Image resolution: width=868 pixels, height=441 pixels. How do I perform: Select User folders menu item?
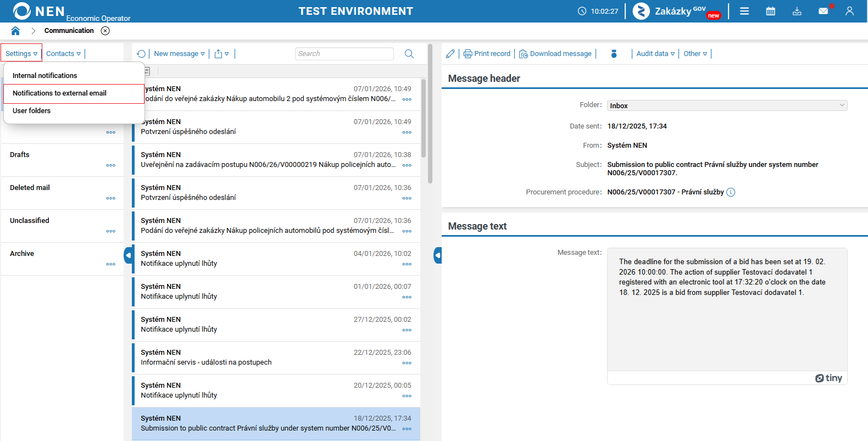[74, 111]
